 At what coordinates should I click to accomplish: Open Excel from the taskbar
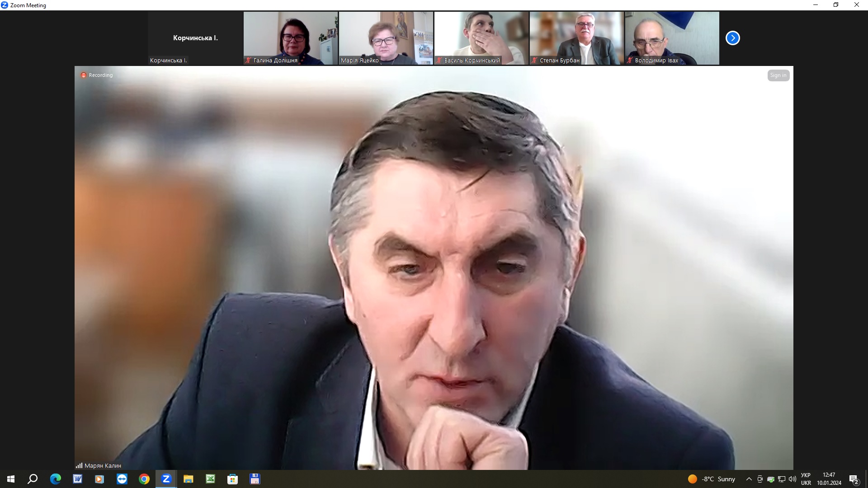pos(211,479)
